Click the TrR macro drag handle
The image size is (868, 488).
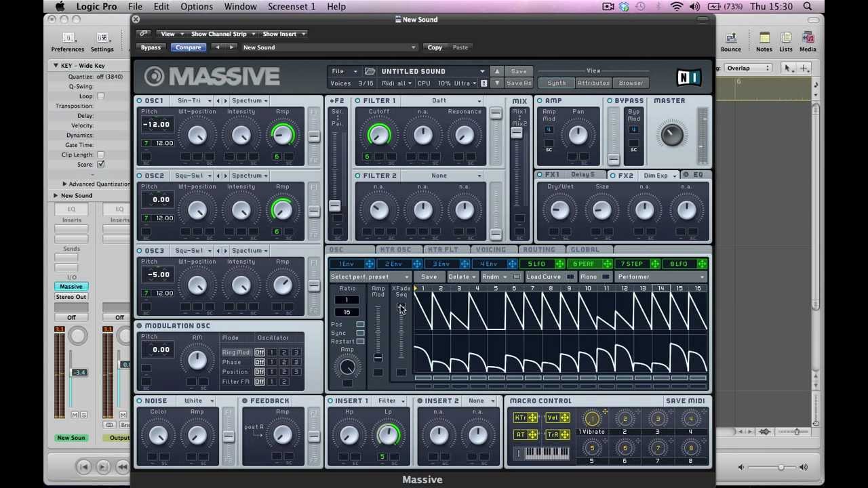click(564, 434)
